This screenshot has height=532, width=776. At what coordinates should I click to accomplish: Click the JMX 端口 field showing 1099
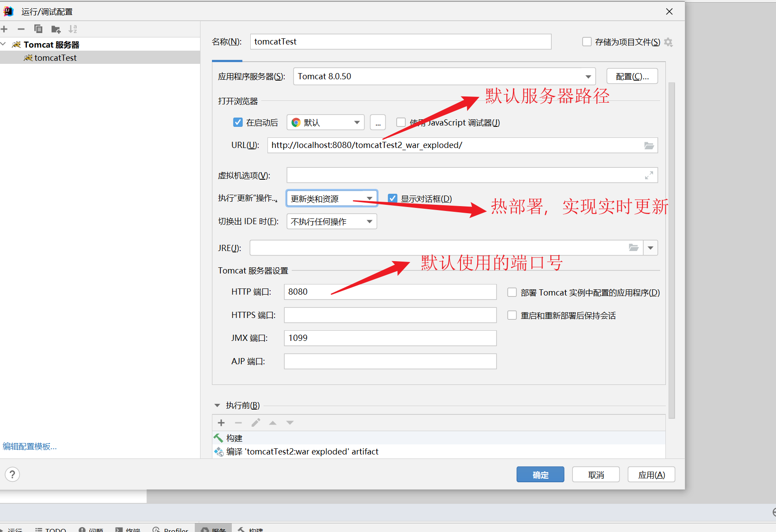pyautogui.click(x=390, y=338)
